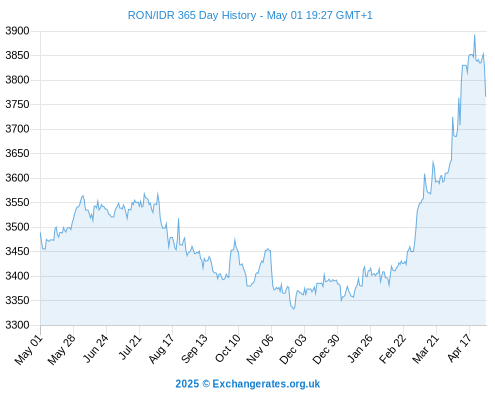The height and width of the screenshot is (400, 495).
Task: Click the Mar 21 date label
Action: (425, 349)
